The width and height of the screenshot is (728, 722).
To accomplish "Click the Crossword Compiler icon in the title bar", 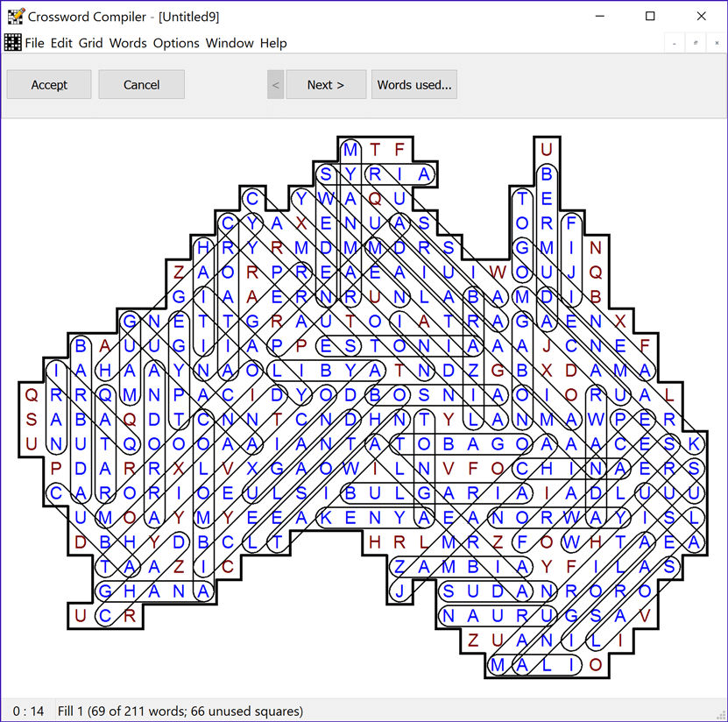I will (16, 16).
